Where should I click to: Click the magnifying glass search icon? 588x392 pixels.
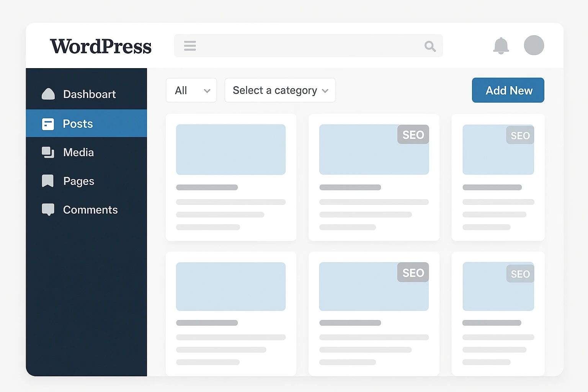click(430, 46)
